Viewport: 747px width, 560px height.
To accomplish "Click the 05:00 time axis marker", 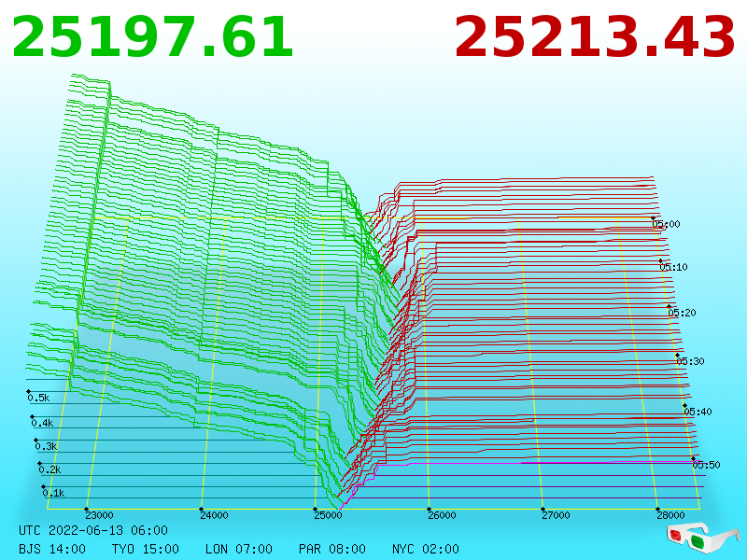I will pos(666,224).
